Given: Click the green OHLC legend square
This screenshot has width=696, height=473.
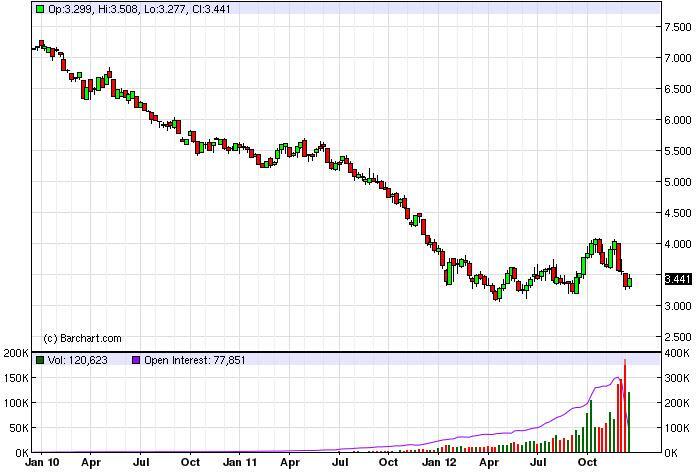Looking at the screenshot, I should 39,9.
